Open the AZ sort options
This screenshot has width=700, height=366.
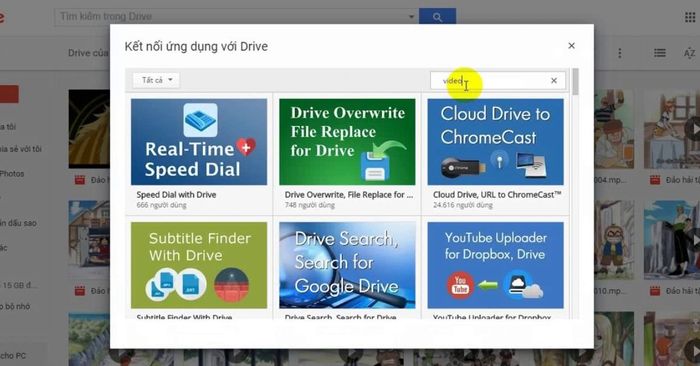[x=689, y=53]
